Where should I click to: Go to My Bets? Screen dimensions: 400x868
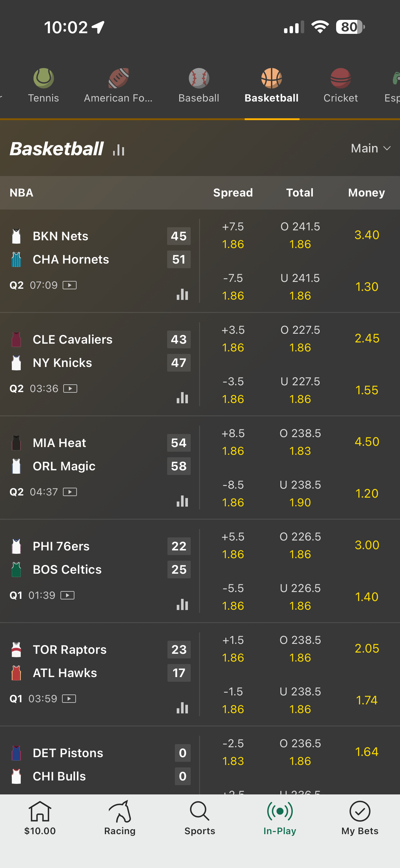tap(360, 817)
